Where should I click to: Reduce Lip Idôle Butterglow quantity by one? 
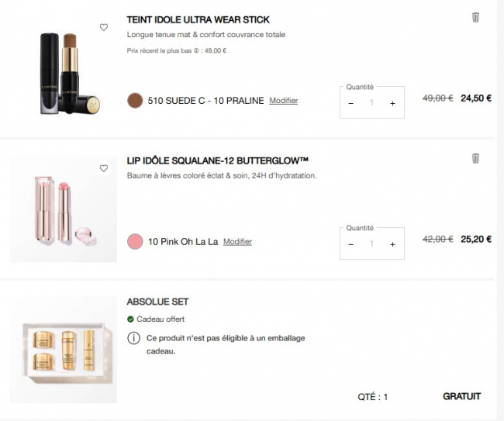pos(350,244)
